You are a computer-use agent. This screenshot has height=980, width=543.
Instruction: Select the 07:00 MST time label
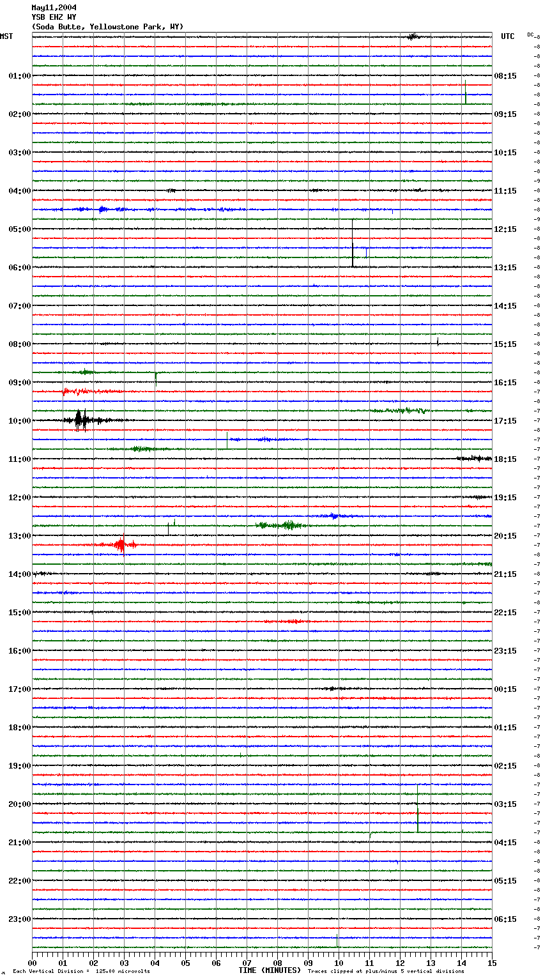pyautogui.click(x=20, y=306)
